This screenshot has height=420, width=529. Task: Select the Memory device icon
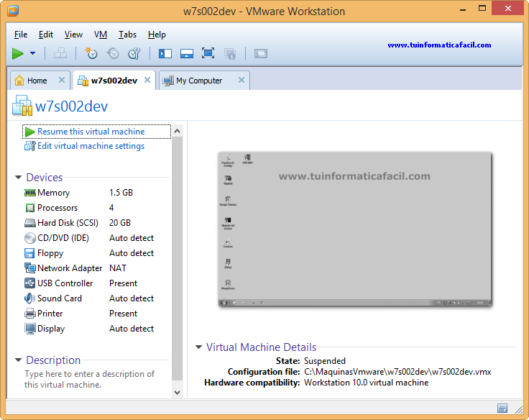coord(30,193)
